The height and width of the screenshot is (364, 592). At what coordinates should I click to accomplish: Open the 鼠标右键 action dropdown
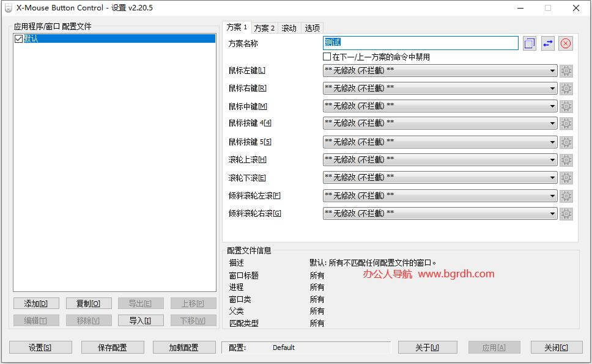(439, 89)
